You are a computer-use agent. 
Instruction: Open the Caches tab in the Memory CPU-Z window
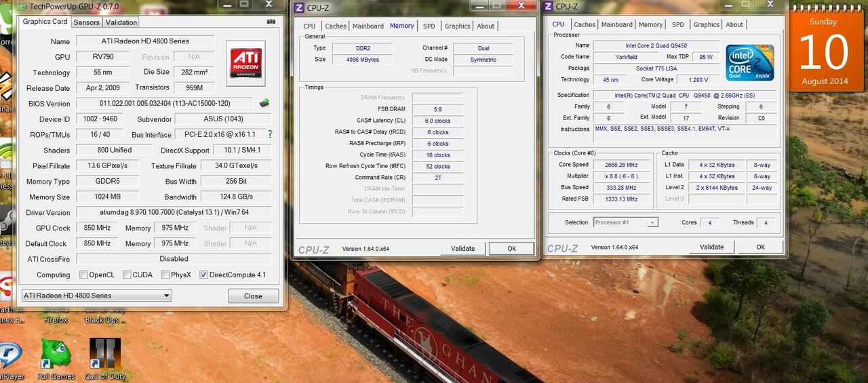[336, 26]
